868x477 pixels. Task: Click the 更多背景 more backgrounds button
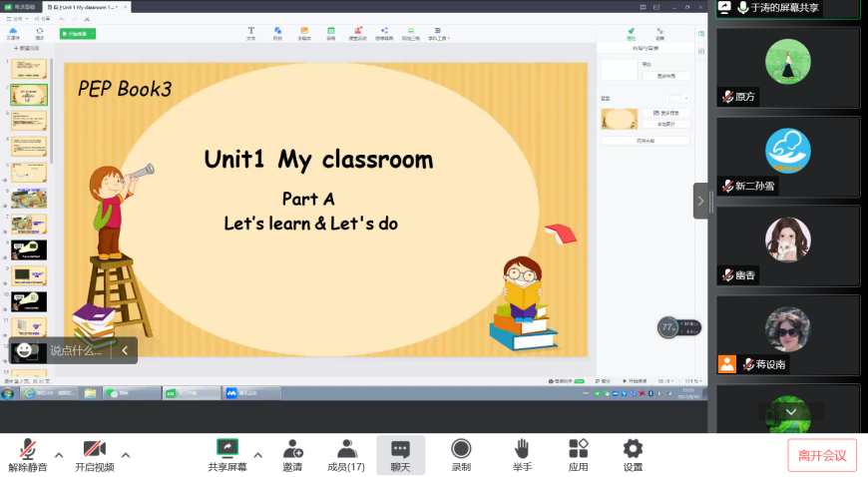pyautogui.click(x=665, y=113)
